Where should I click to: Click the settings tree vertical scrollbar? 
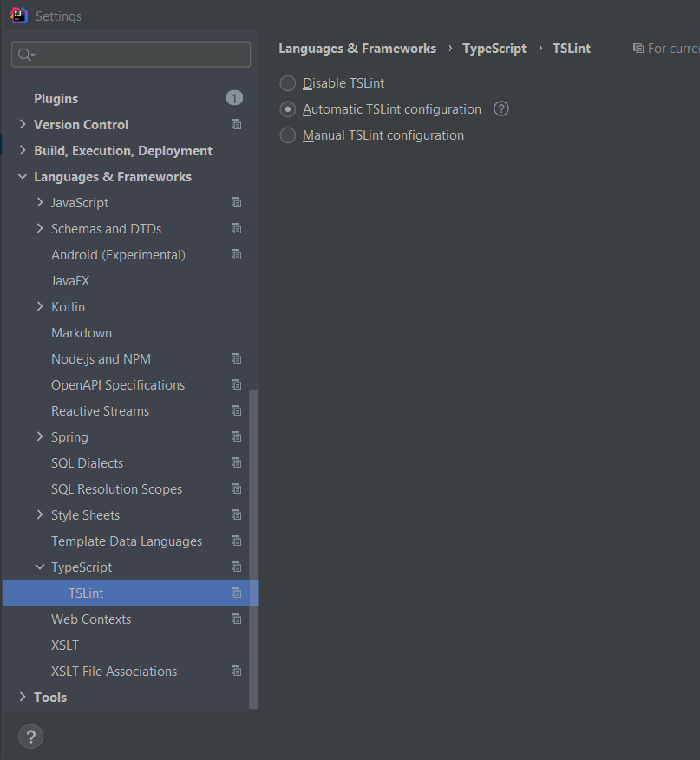click(253, 548)
